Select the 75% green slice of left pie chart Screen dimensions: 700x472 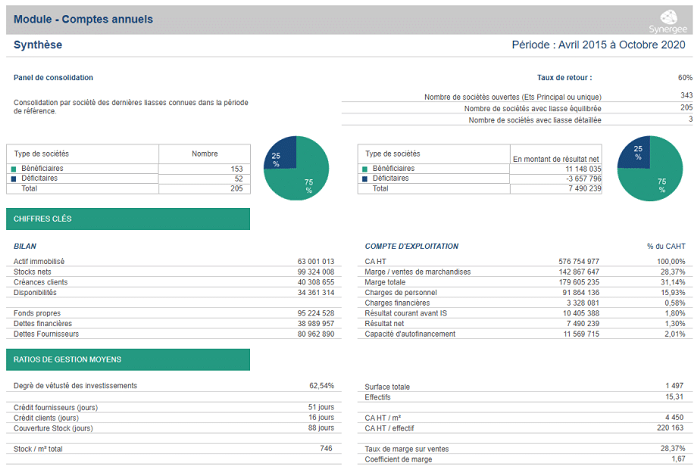coord(305,175)
